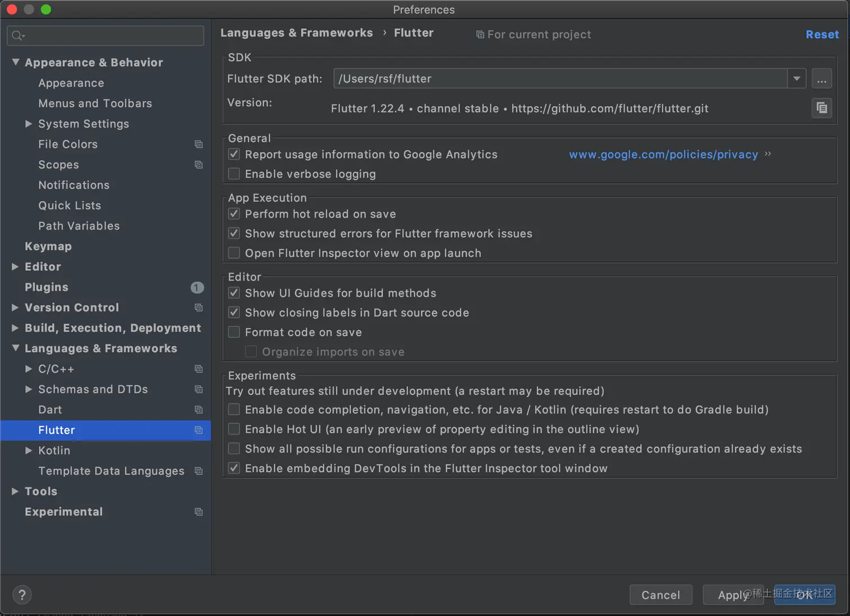Click the Reset link

(822, 34)
